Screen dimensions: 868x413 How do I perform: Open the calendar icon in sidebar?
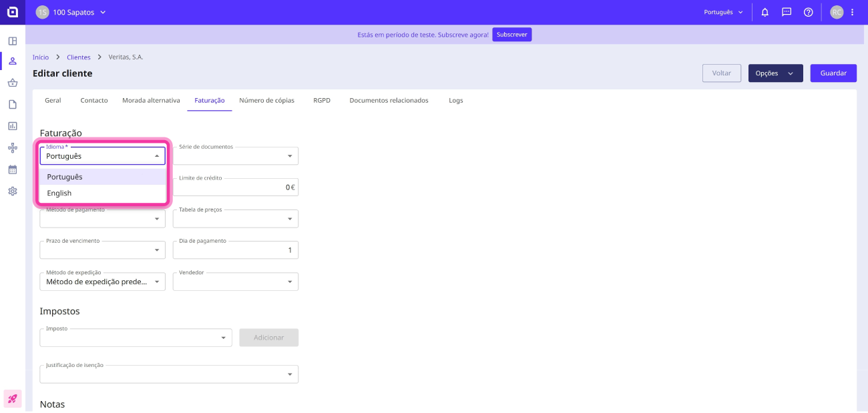tap(13, 169)
